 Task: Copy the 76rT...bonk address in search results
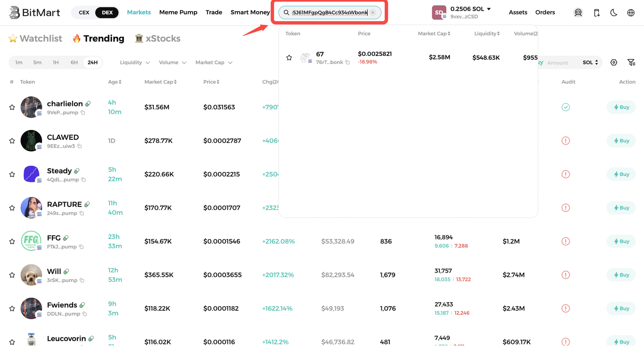tap(348, 62)
